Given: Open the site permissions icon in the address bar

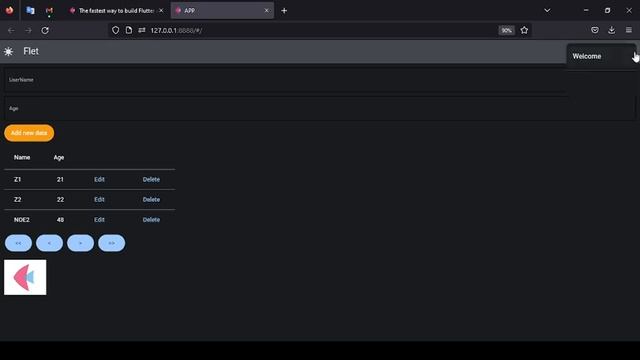Looking at the screenshot, I should 142,30.
